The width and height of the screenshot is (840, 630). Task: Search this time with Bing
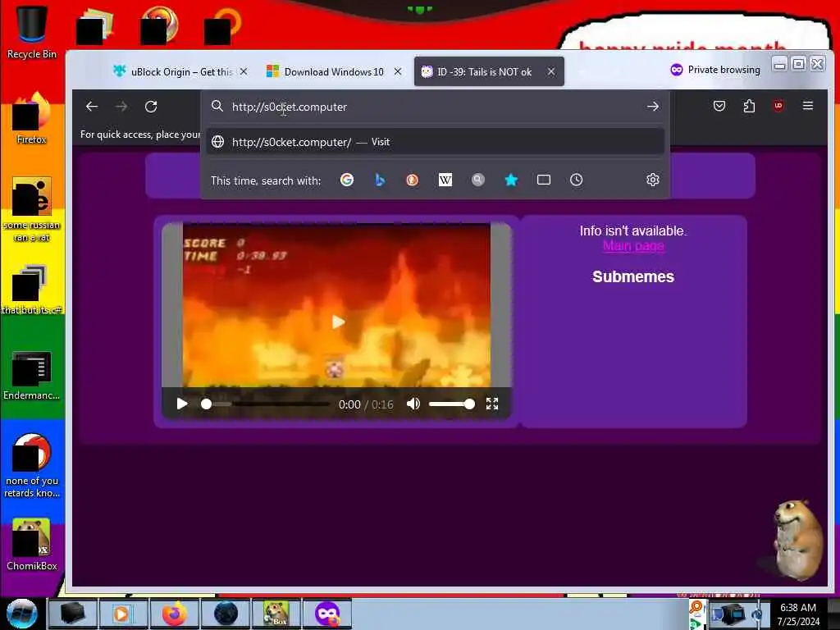[380, 180]
